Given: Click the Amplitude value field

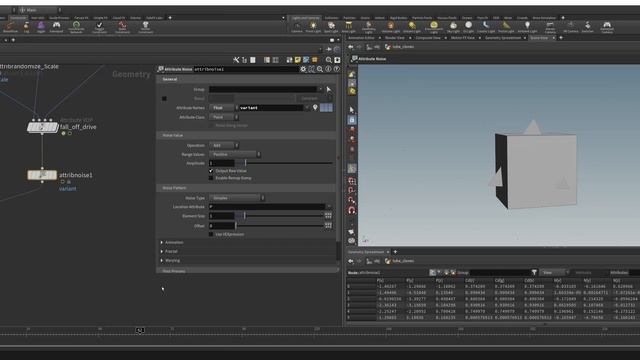Looking at the screenshot, I should 222,163.
